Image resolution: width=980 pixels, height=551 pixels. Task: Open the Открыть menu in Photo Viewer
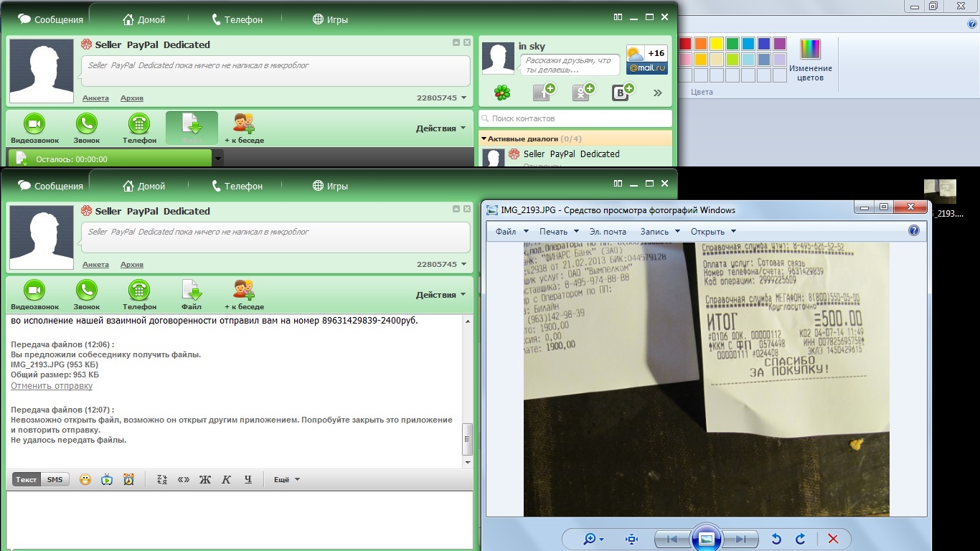click(x=713, y=231)
